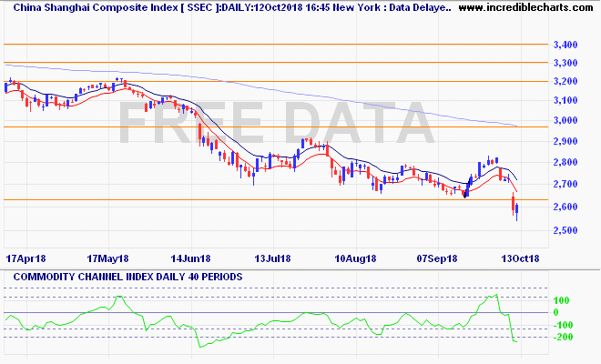Click the large red candlestick below 2,700 in October
This screenshot has width=601, height=364.
click(514, 203)
